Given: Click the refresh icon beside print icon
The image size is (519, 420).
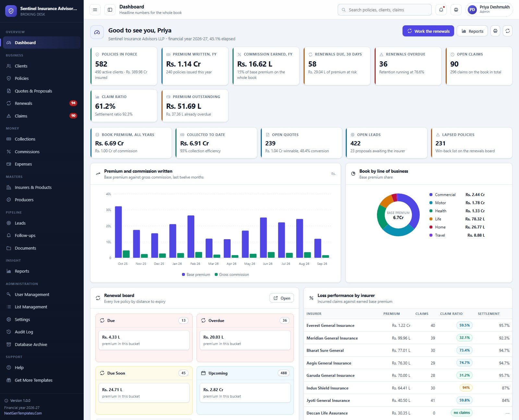Looking at the screenshot, I should pos(508,31).
